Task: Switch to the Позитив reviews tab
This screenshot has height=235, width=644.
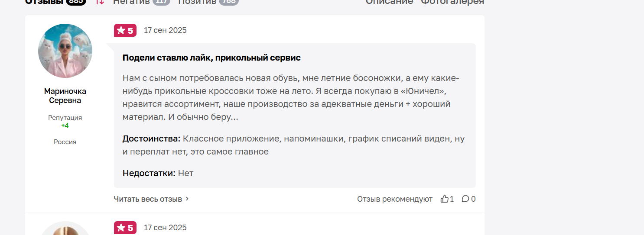Action: (197, 2)
